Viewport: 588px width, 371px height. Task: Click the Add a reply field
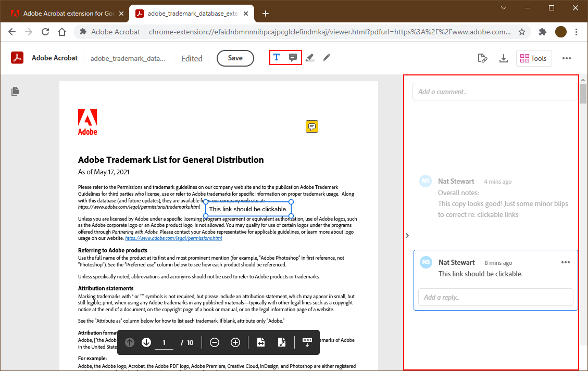[495, 297]
